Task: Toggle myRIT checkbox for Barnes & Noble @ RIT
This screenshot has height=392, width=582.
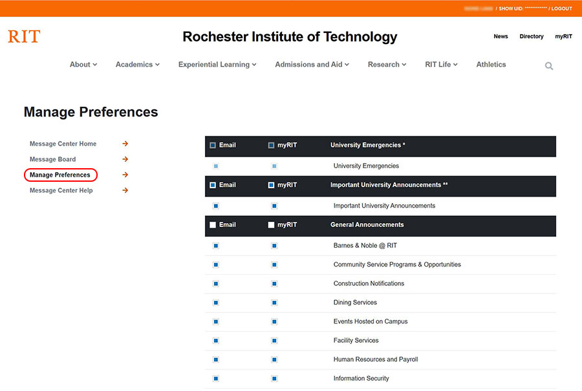Action: pos(274,246)
